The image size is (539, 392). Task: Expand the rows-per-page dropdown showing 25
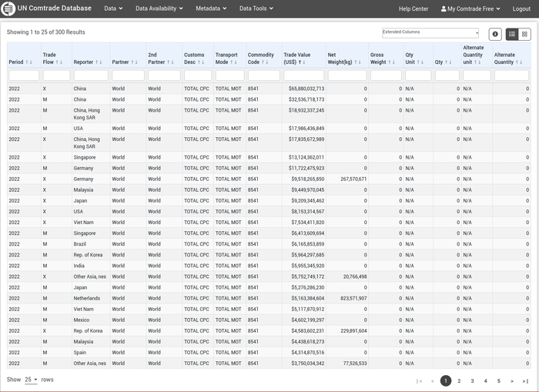tap(31, 380)
